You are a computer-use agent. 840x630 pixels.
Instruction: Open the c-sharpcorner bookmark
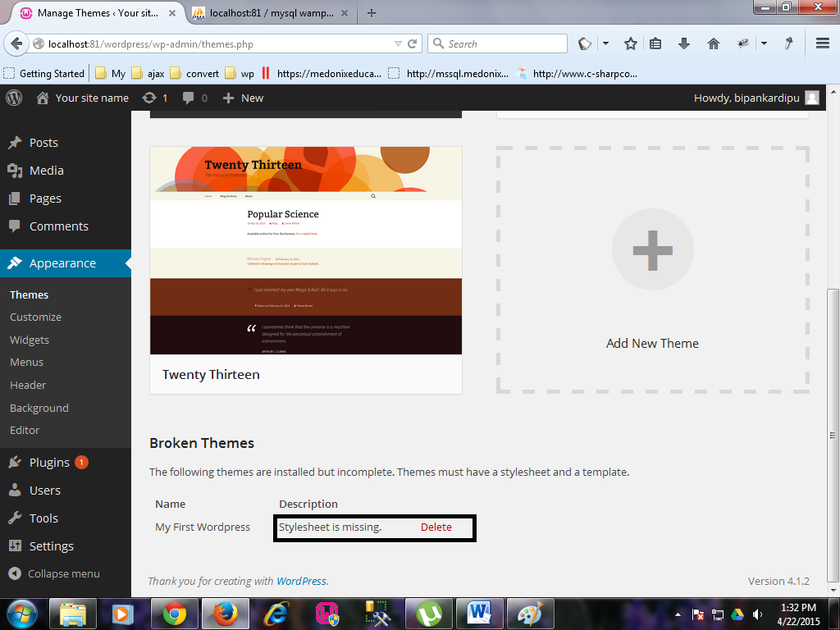click(577, 73)
